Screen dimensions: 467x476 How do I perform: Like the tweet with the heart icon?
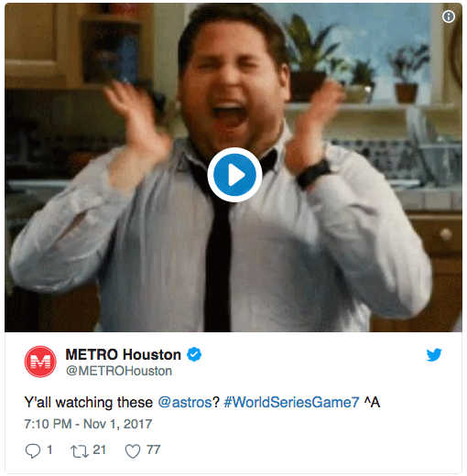tap(133, 451)
